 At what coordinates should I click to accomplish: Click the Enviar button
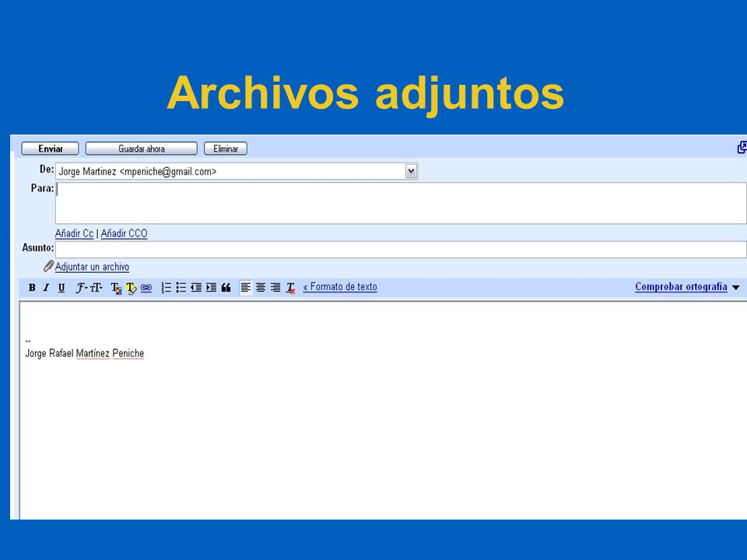pos(50,149)
